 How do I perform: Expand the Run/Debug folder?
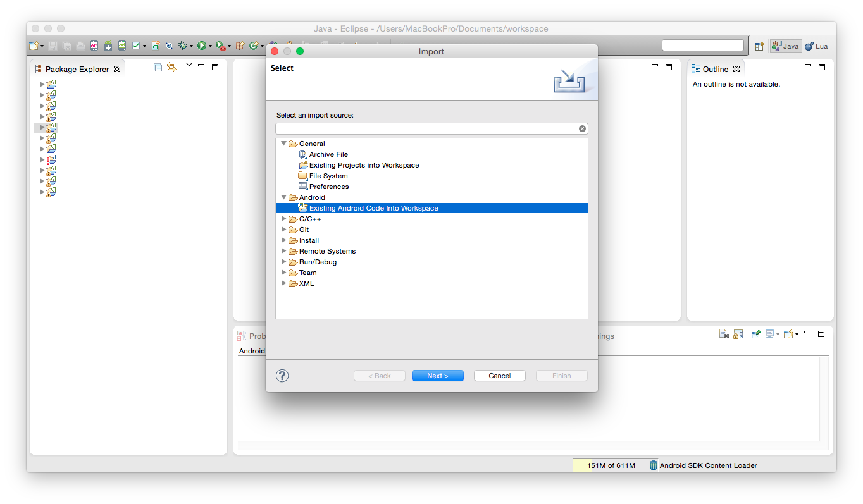pos(283,262)
